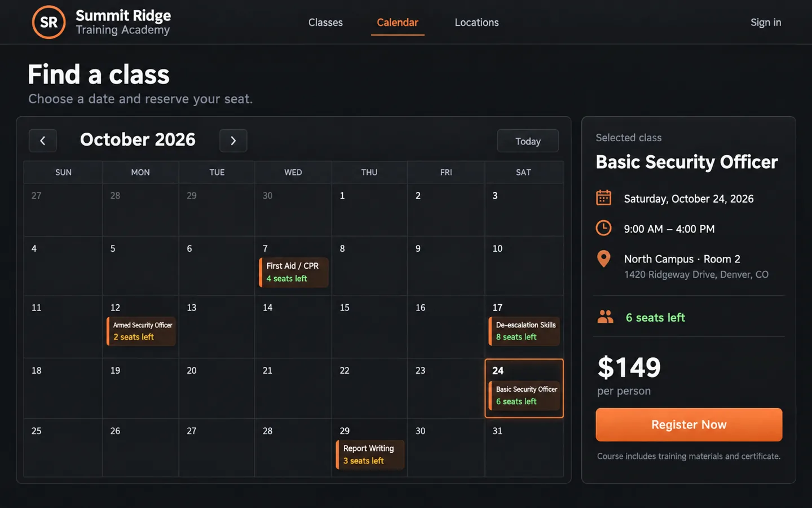Select the Armed Security Officer class event
The image size is (812, 508).
(x=141, y=331)
